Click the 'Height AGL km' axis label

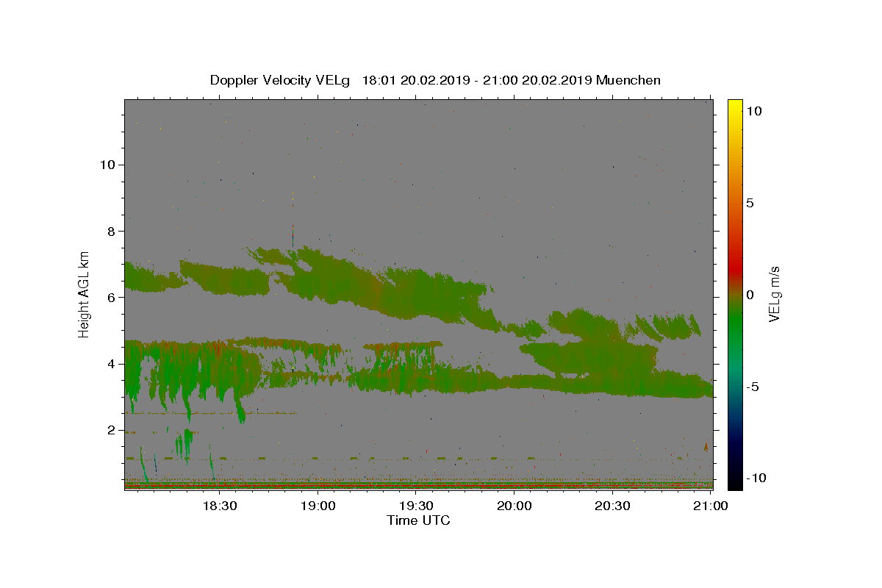[x=84, y=293]
